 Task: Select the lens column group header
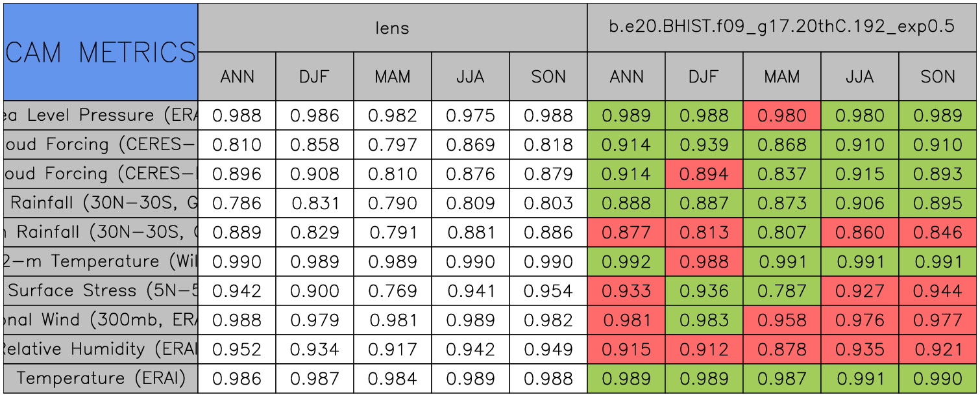(x=392, y=28)
